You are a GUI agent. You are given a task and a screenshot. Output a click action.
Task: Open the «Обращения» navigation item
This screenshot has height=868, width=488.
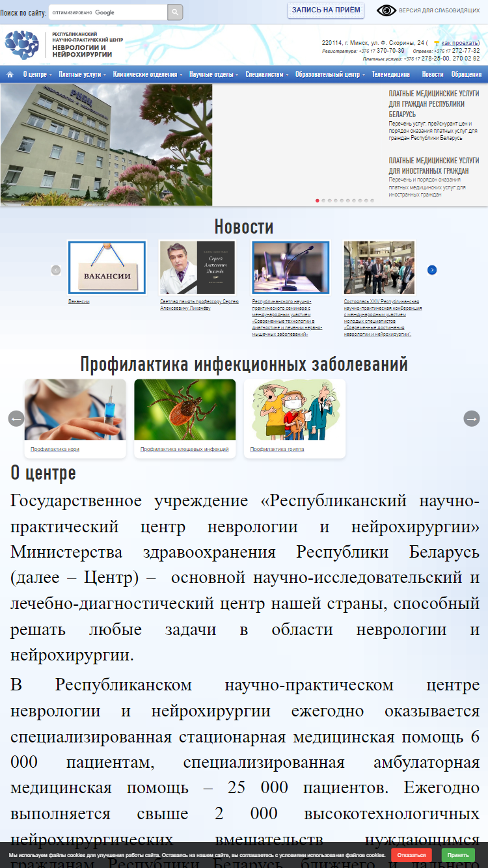tap(466, 74)
